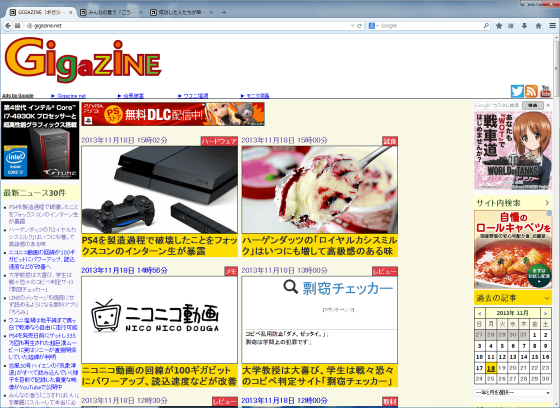Select calendar day 1
The height and width of the screenshot is (408, 560).
(x=535, y=335)
